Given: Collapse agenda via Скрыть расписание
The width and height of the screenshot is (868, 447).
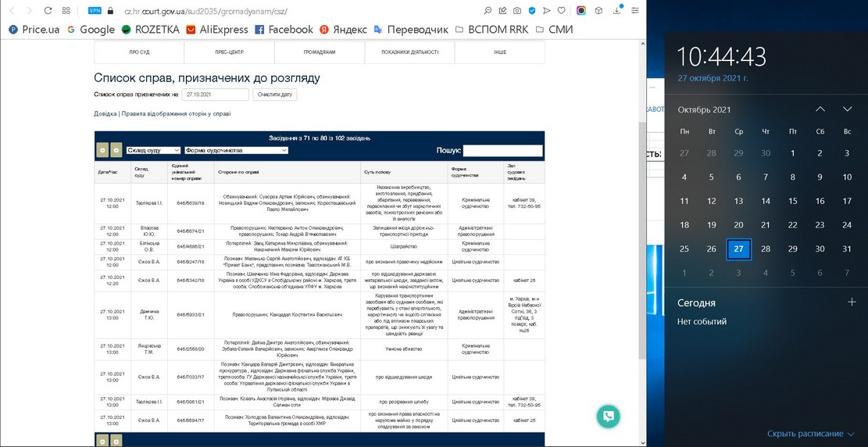Looking at the screenshot, I should click(811, 434).
